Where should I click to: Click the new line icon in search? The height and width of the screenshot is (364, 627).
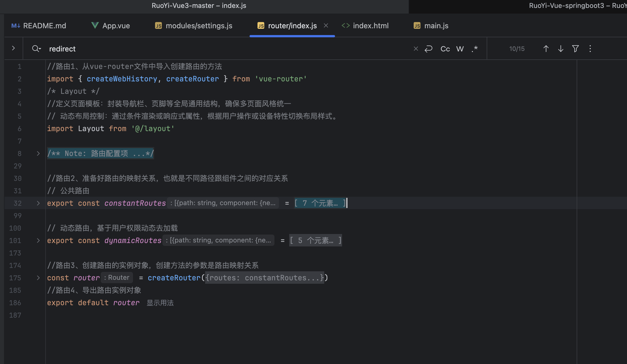point(428,49)
